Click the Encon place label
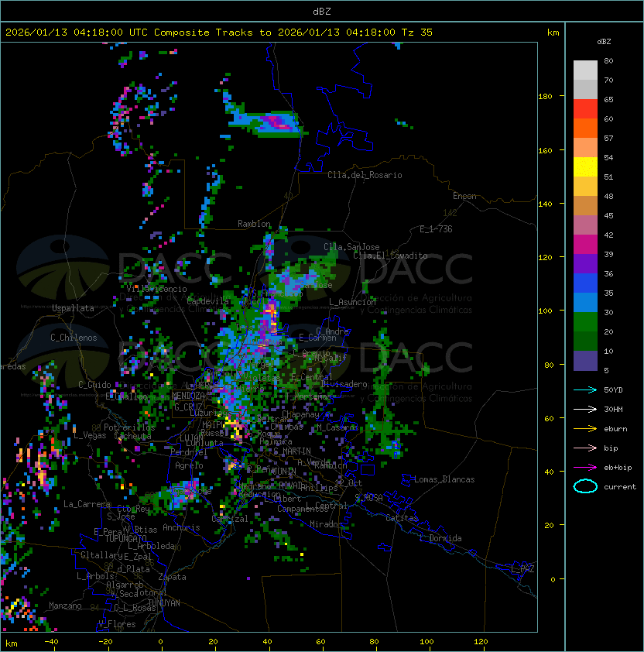This screenshot has height=652, width=644. (464, 196)
